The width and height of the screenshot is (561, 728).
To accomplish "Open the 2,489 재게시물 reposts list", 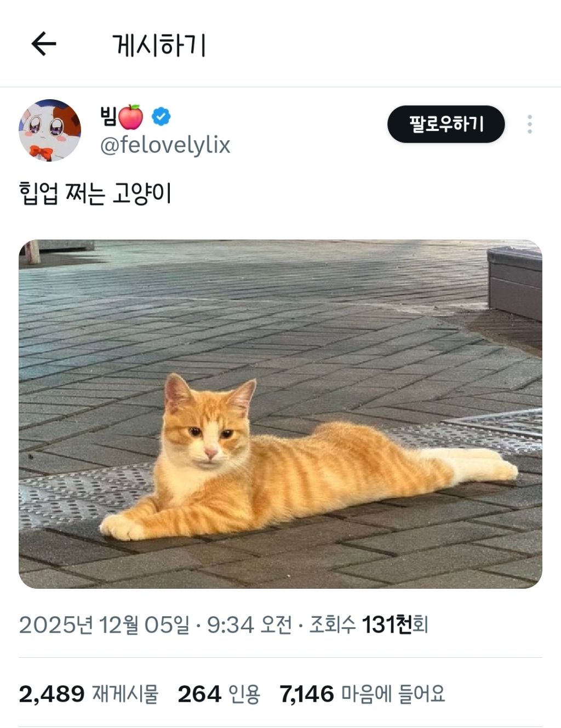I will coord(89,694).
